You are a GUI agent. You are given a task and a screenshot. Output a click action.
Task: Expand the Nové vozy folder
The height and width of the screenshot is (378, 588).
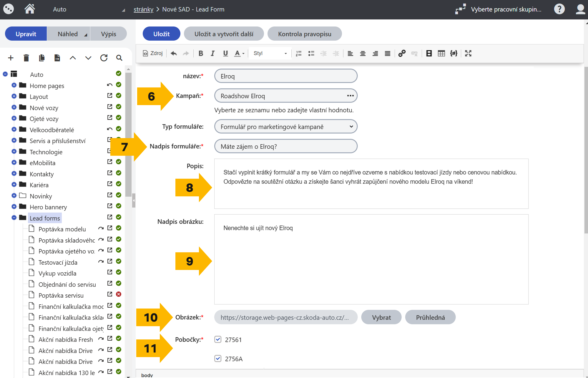coord(14,107)
